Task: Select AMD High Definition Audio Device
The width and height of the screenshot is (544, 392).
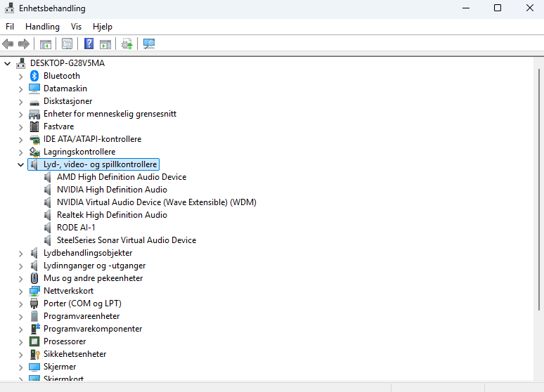Action: click(x=122, y=177)
